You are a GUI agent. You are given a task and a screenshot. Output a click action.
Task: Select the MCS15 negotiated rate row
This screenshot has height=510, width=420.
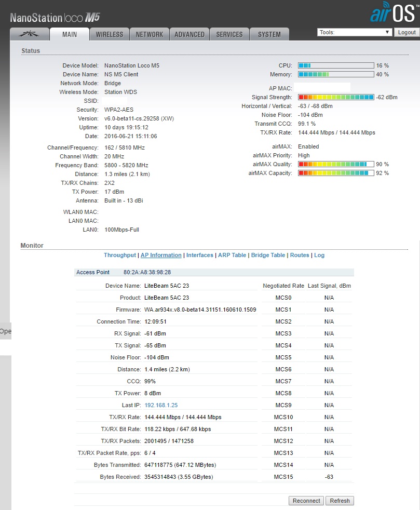[283, 477]
